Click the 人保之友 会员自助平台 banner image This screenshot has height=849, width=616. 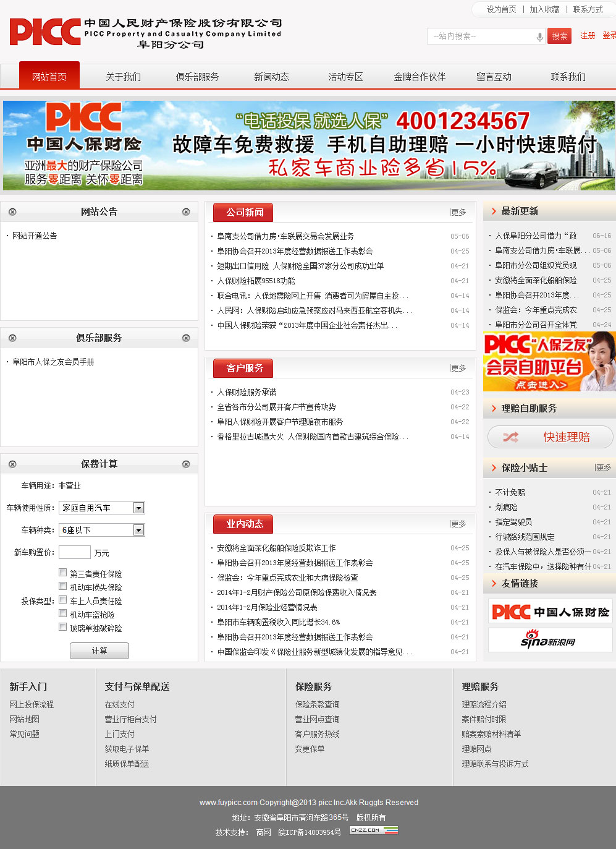pos(549,361)
